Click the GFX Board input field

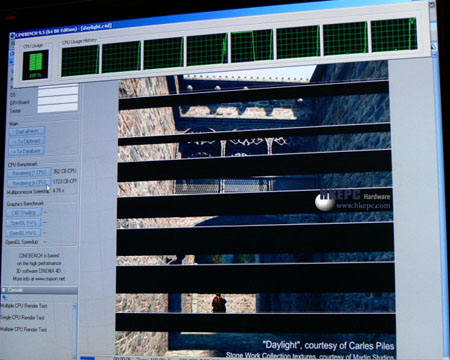pyautogui.click(x=58, y=100)
